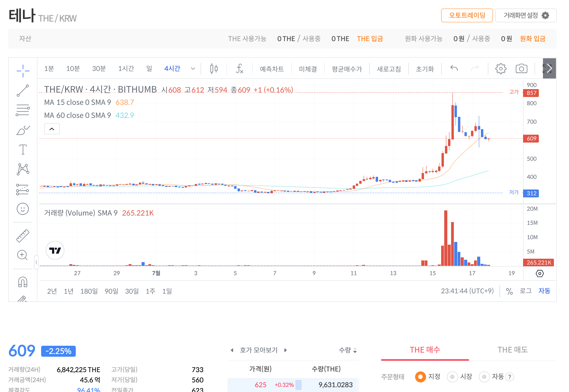Open timezone 23:41:44 (UTC+9) selector

point(467,291)
